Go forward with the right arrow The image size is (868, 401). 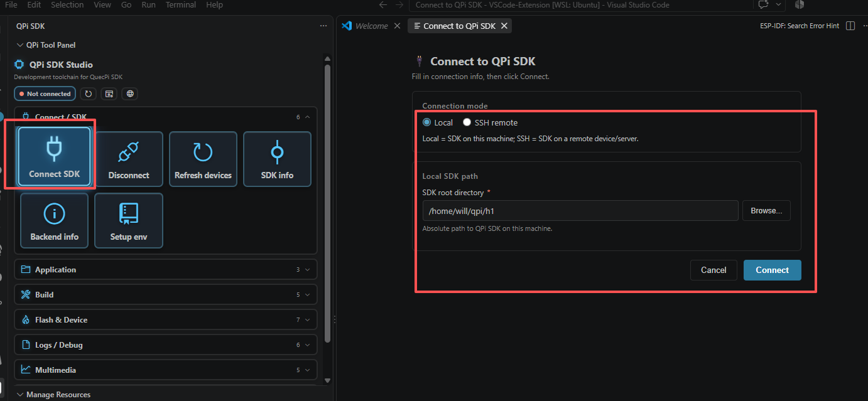point(399,4)
